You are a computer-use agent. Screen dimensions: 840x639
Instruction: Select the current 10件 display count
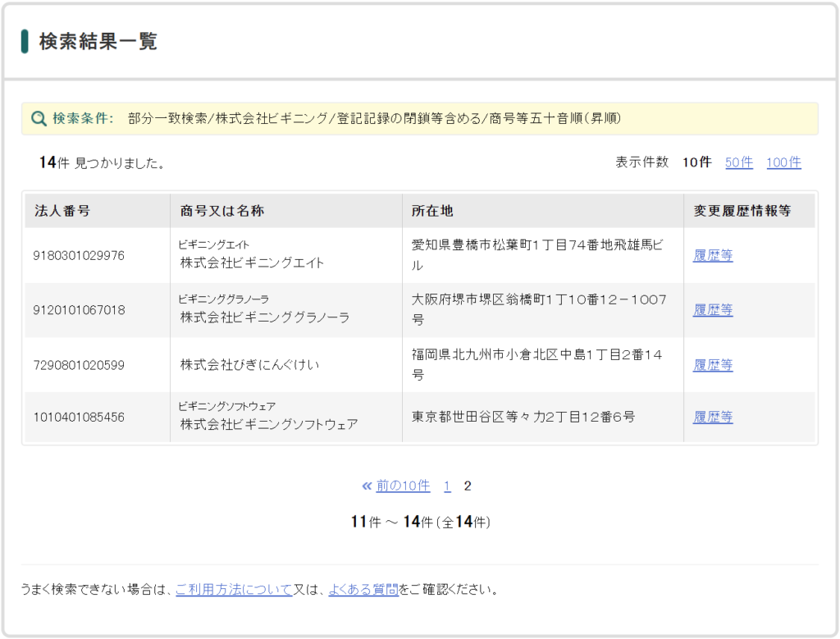click(696, 162)
